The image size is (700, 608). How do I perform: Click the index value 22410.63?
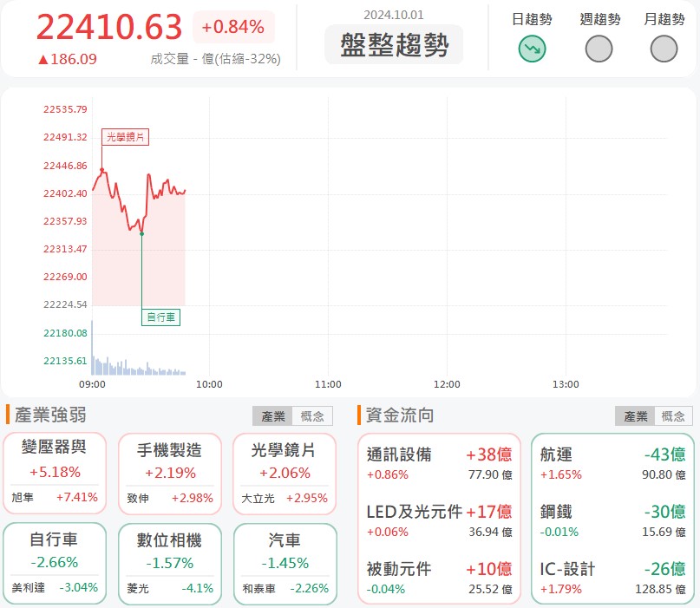coord(109,27)
